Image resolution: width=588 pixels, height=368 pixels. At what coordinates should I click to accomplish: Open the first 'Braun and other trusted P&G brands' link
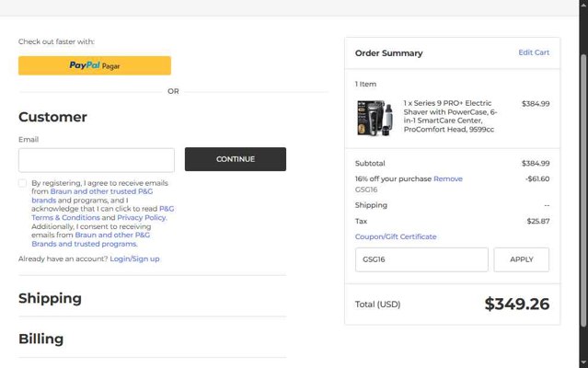tap(92, 196)
